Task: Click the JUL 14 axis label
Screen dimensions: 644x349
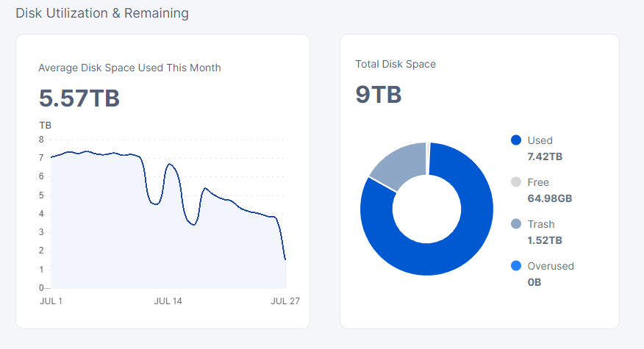Action: (168, 301)
